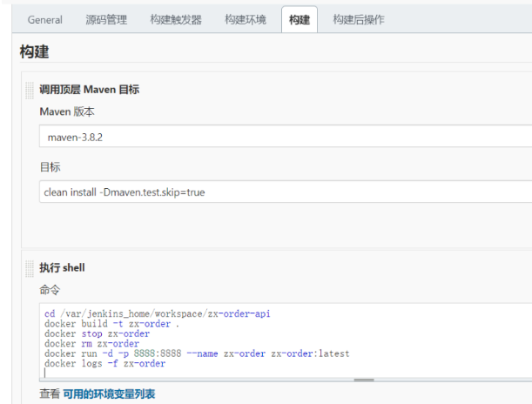Viewport: 532px width, 404px height.
Task: Click the 执行 shell title
Action: pos(62,267)
